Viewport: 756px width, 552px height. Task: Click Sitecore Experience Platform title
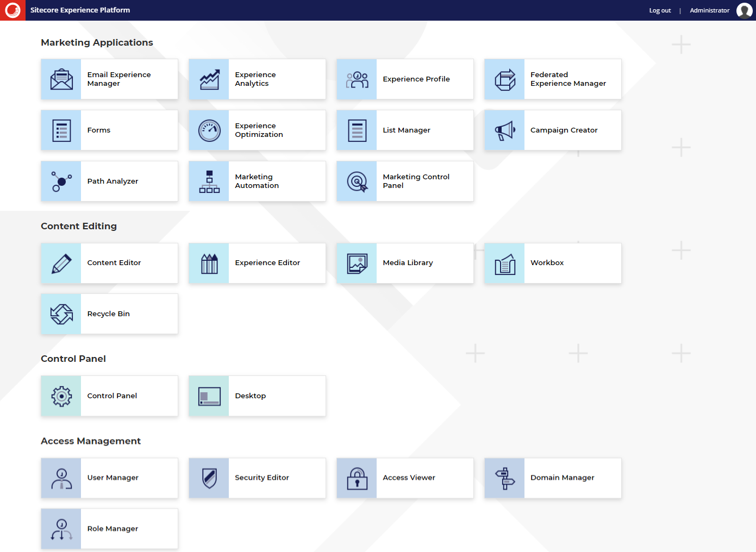tap(80, 10)
